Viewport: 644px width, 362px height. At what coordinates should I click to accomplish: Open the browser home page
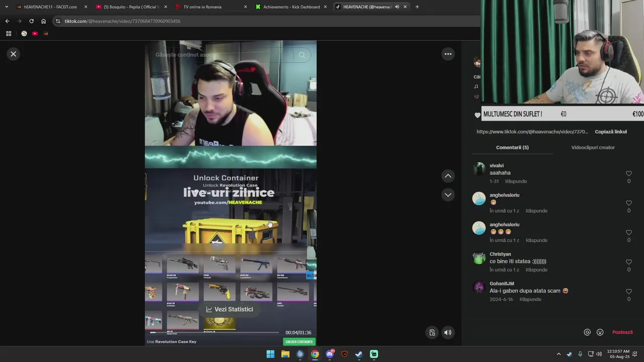44,21
